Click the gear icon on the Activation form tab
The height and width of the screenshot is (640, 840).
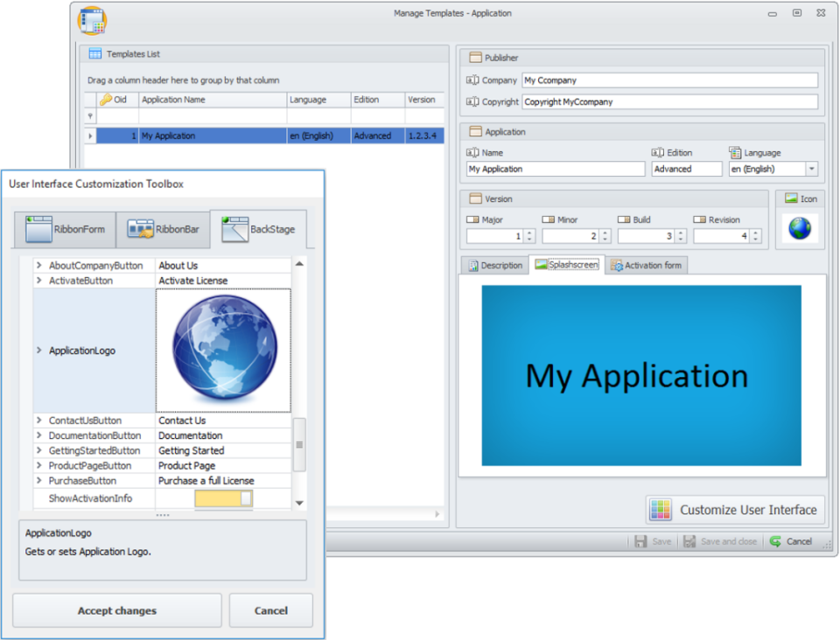(x=616, y=265)
